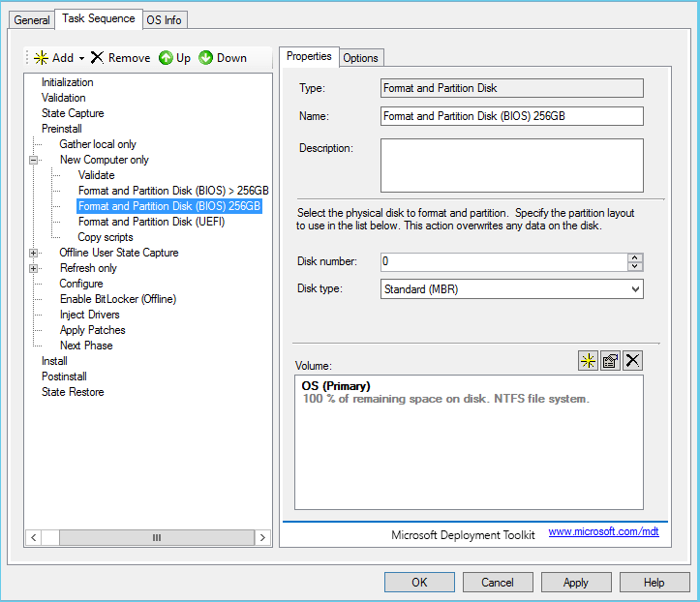Image resolution: width=700 pixels, height=602 pixels.
Task: Select the Apply Patches step
Action: (92, 330)
